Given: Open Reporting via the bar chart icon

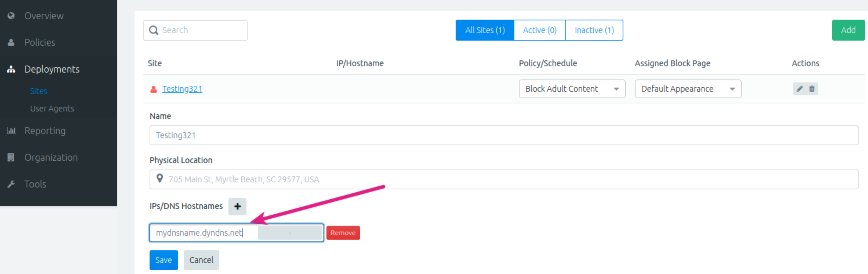Looking at the screenshot, I should [12, 131].
